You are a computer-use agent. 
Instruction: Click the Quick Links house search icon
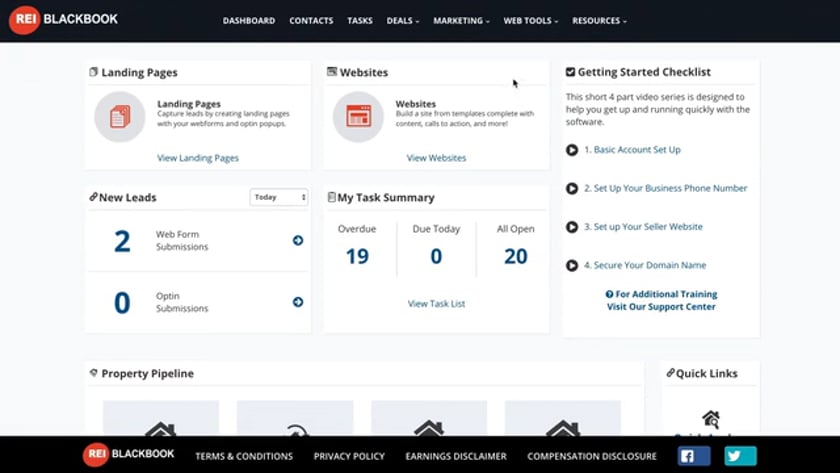711,419
